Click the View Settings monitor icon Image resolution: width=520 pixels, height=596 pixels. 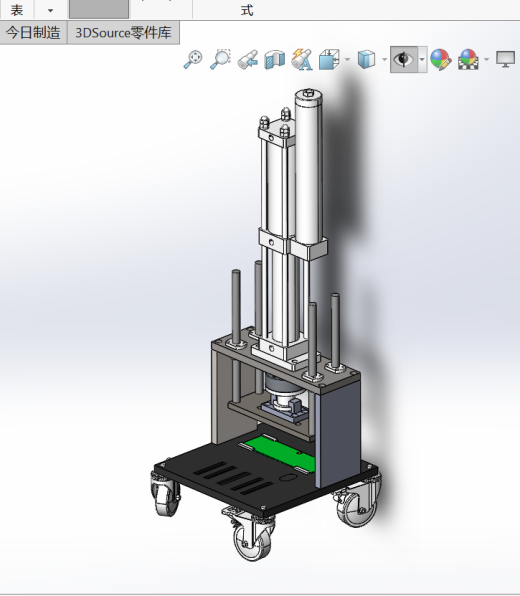pyautogui.click(x=506, y=60)
